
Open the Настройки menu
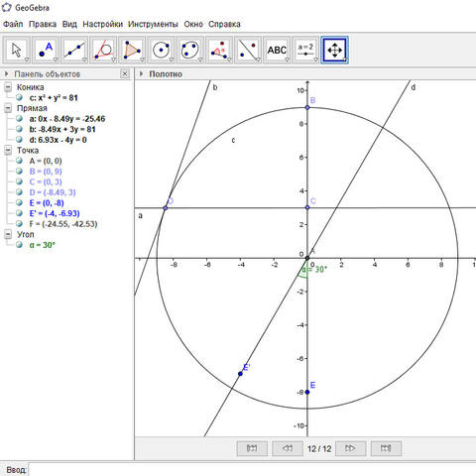[102, 24]
